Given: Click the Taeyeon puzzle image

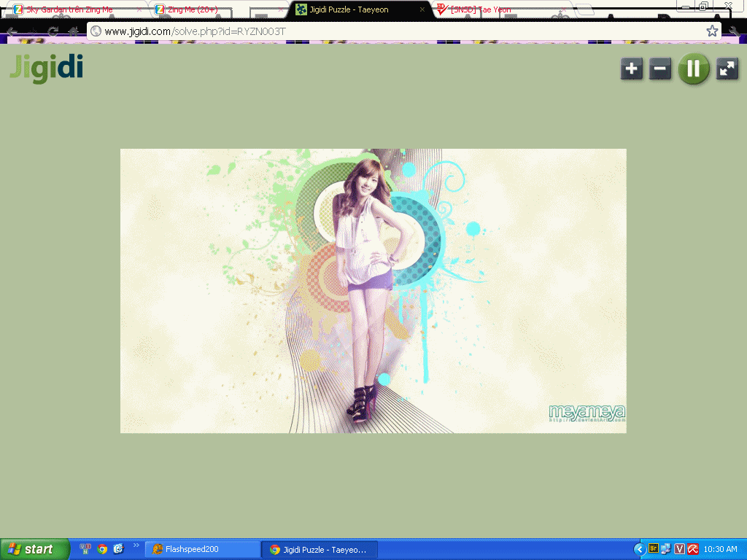Looking at the screenshot, I should [373, 290].
